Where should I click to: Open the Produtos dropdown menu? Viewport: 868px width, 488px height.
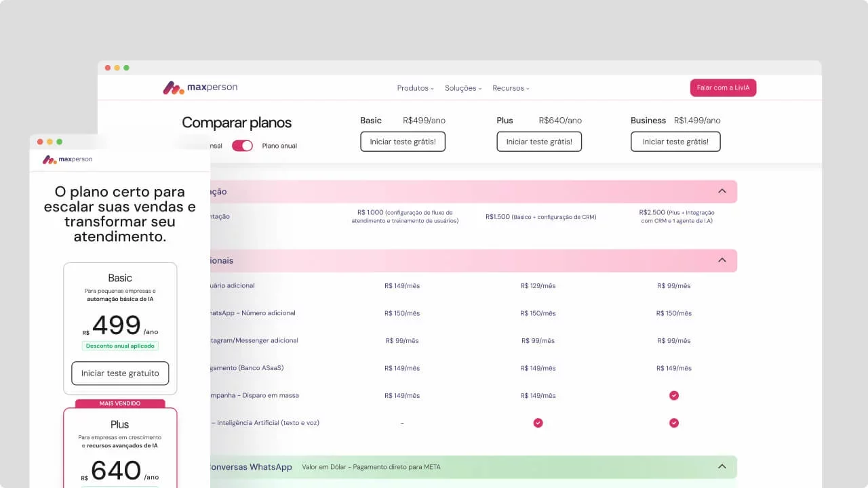tap(415, 88)
